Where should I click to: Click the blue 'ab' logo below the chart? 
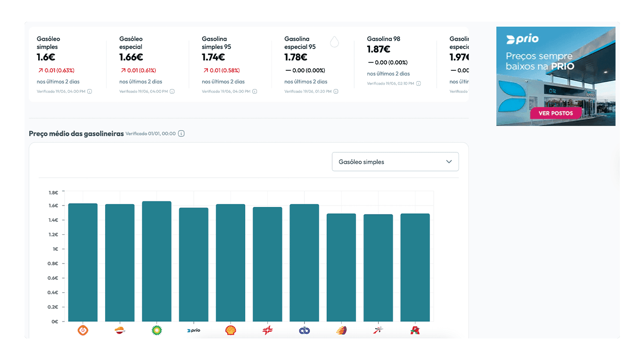click(x=304, y=330)
